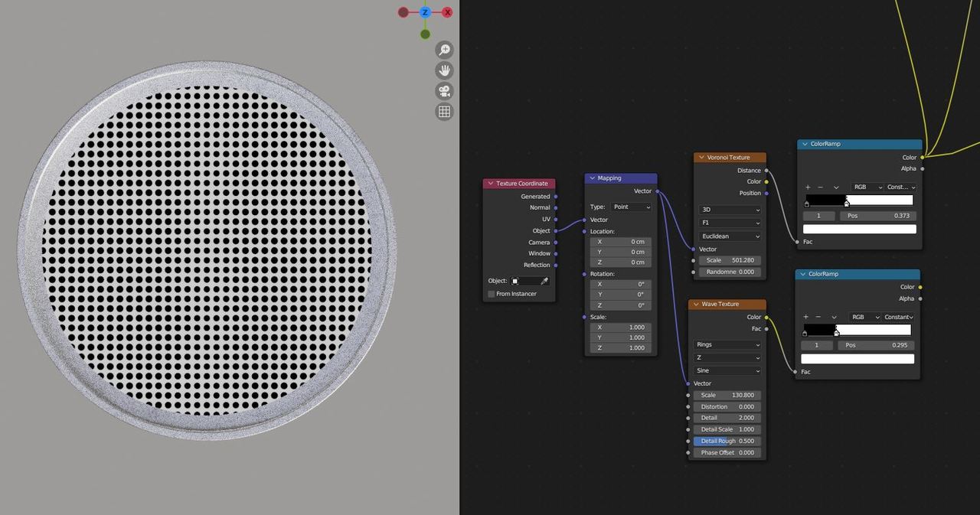
Task: Click the grid viewport icon below the camera icon
Action: (x=444, y=111)
